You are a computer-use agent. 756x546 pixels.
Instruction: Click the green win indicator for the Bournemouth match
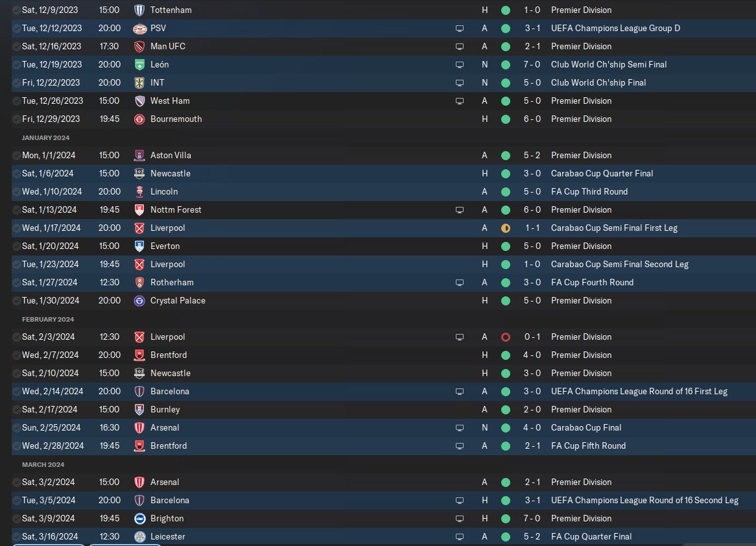point(505,119)
